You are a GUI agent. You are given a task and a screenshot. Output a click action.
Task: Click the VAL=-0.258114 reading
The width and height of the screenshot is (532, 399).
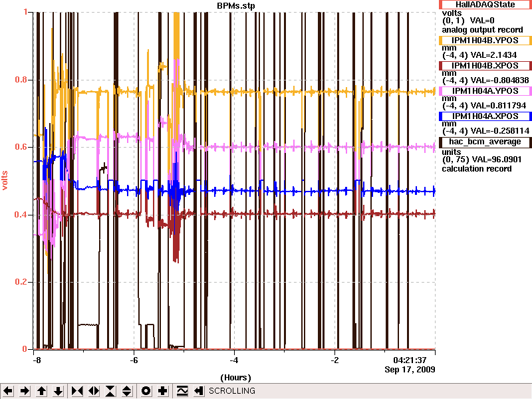(499, 131)
